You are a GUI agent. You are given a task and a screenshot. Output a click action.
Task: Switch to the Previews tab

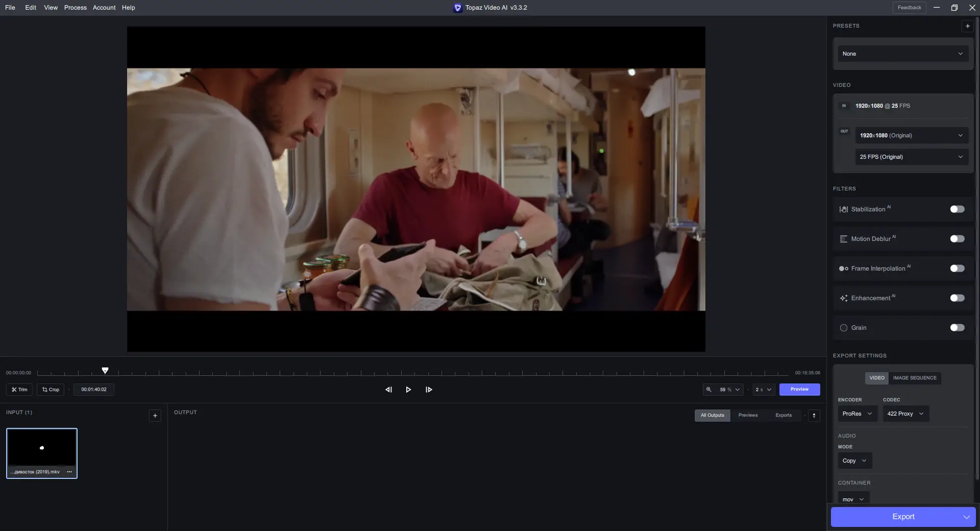pos(748,415)
